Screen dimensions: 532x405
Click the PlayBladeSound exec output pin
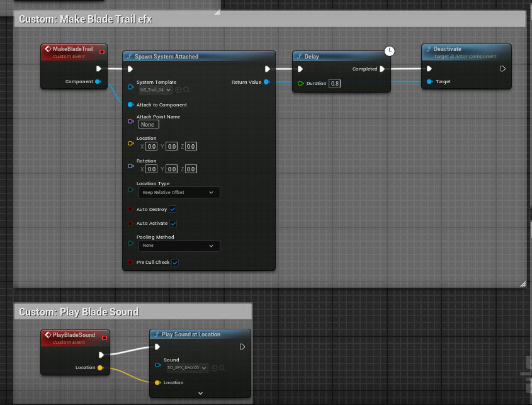tap(101, 355)
